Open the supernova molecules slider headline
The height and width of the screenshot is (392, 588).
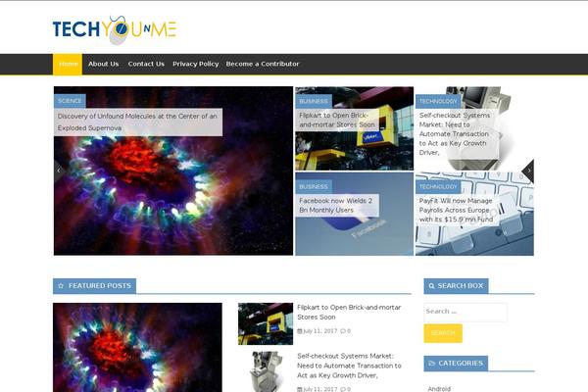pos(137,122)
